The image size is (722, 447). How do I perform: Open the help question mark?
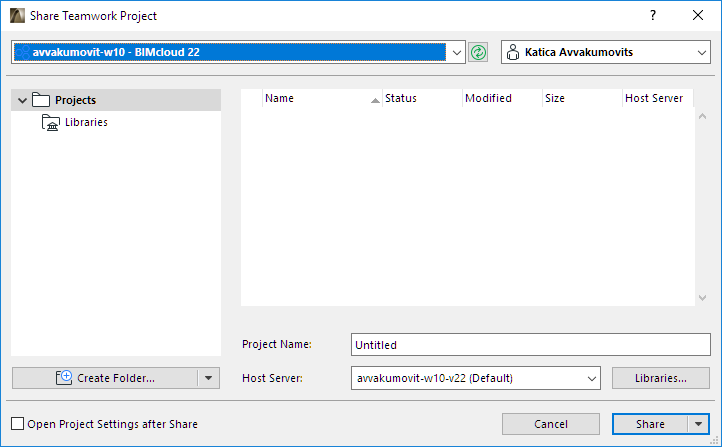point(653,15)
